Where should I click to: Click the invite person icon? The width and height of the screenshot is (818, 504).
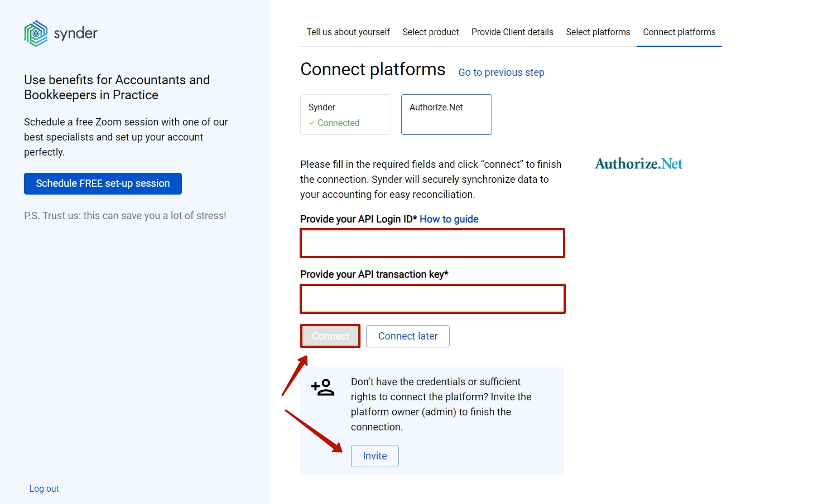click(323, 387)
